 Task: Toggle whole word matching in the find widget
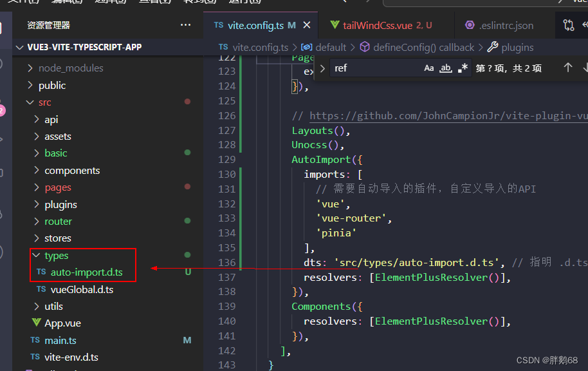[446, 67]
